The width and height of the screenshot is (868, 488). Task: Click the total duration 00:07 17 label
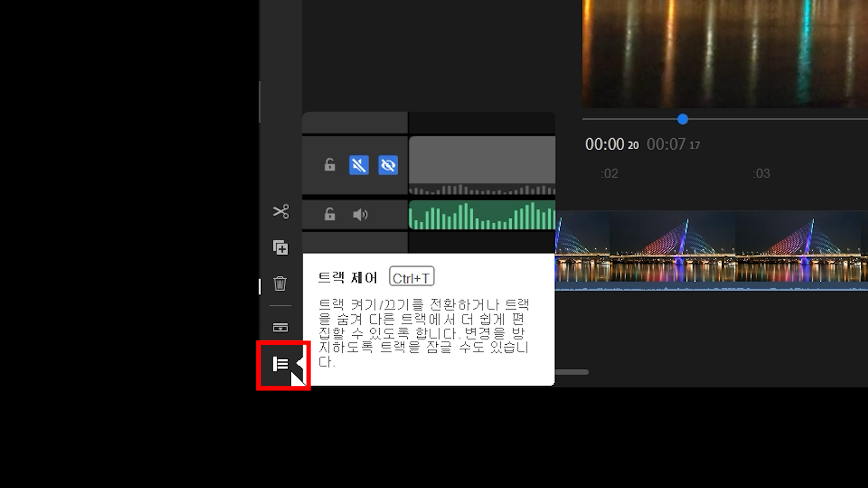click(673, 145)
